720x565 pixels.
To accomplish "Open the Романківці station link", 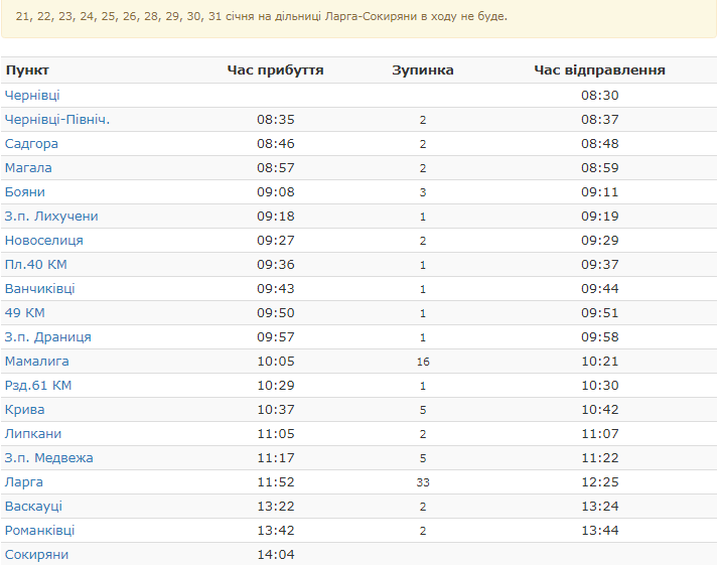I will pyautogui.click(x=40, y=530).
